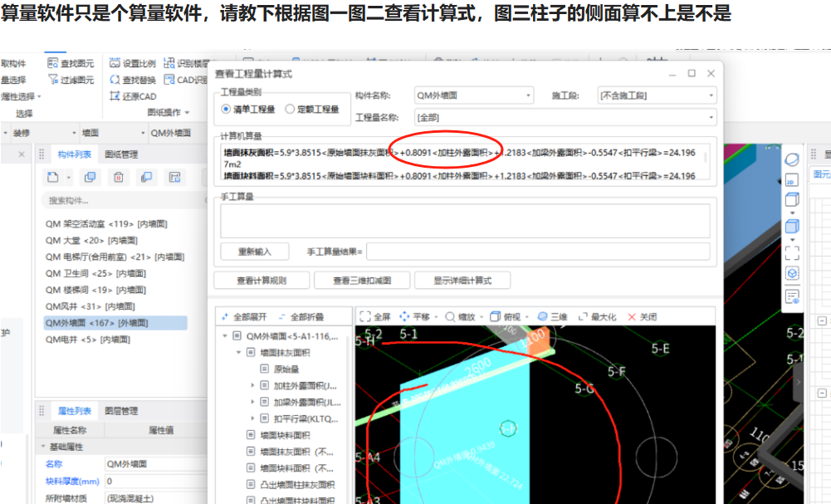This screenshot has width=831, height=504.
Task: Click the red delete trash icon
Action: (118, 177)
